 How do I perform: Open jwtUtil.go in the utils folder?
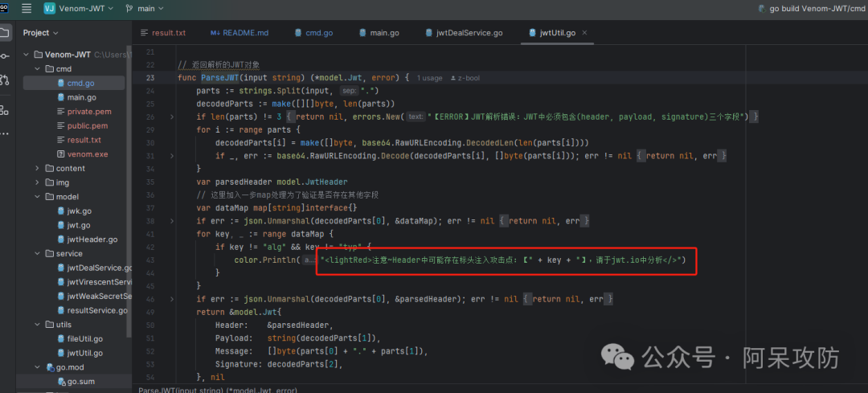pos(80,353)
